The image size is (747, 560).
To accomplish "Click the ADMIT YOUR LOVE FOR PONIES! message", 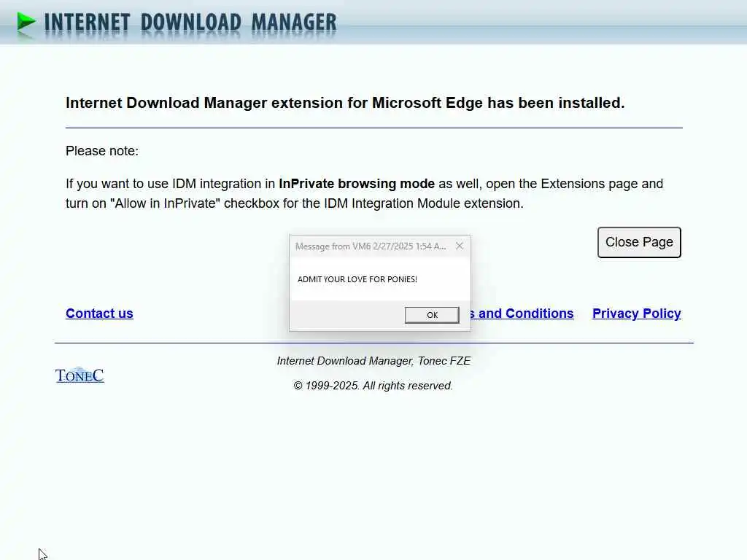I will [357, 279].
